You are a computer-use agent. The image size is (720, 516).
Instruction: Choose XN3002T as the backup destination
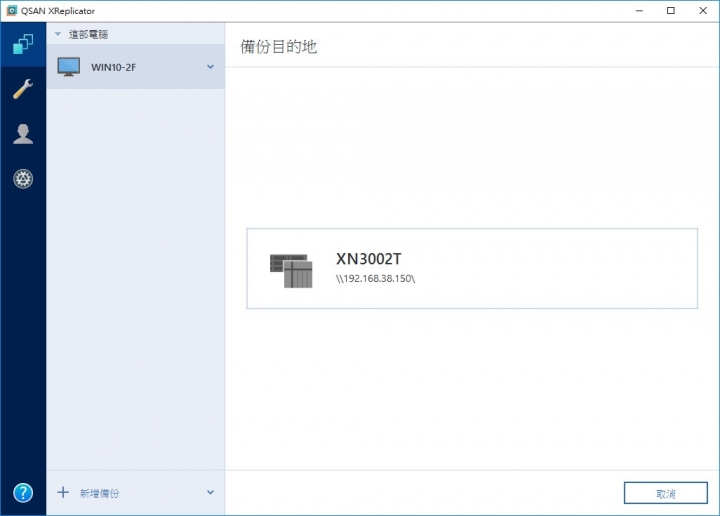coord(472,269)
